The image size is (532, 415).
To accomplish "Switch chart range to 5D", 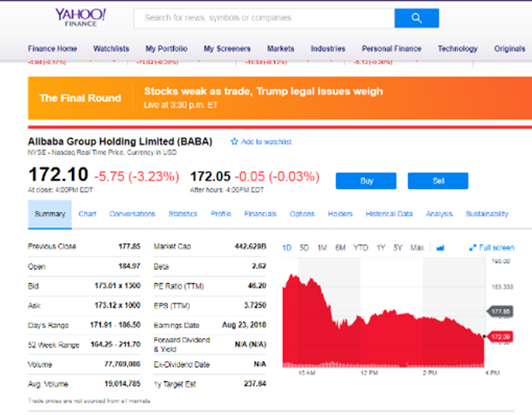I will (x=304, y=247).
